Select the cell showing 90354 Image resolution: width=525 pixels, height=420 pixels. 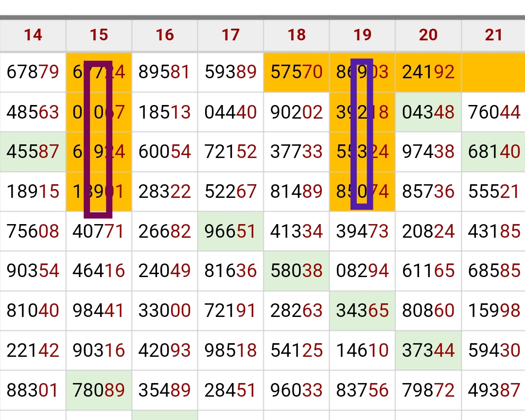click(33, 271)
